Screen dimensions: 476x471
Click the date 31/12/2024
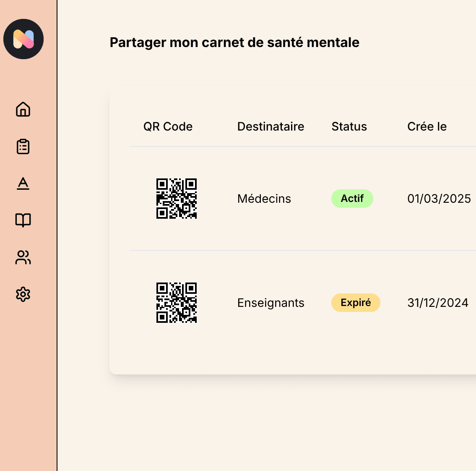tap(438, 303)
